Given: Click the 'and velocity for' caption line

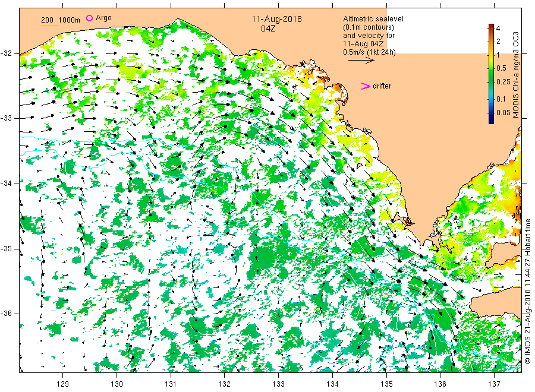Looking at the screenshot, I should [369, 36].
